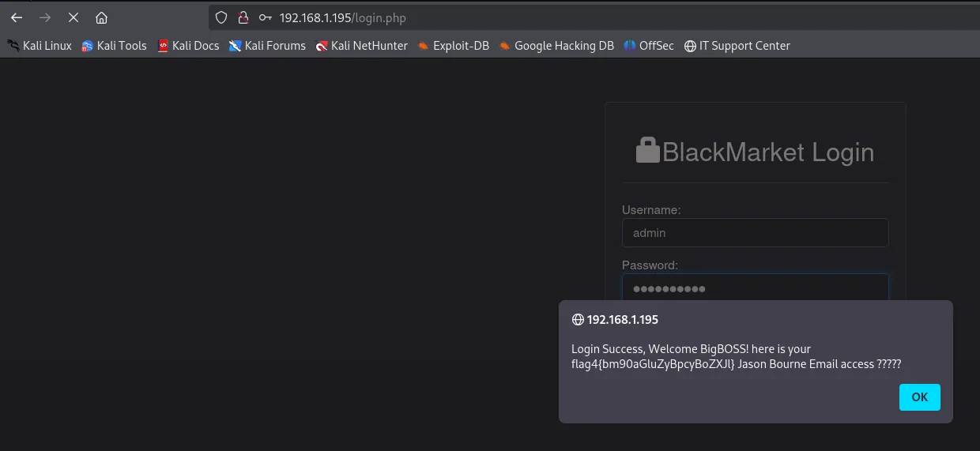
Task: Open the Kali Tools bookmark
Action: pos(115,46)
